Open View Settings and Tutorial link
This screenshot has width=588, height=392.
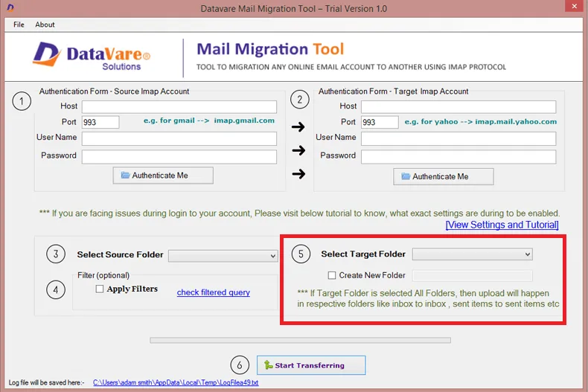click(x=502, y=225)
